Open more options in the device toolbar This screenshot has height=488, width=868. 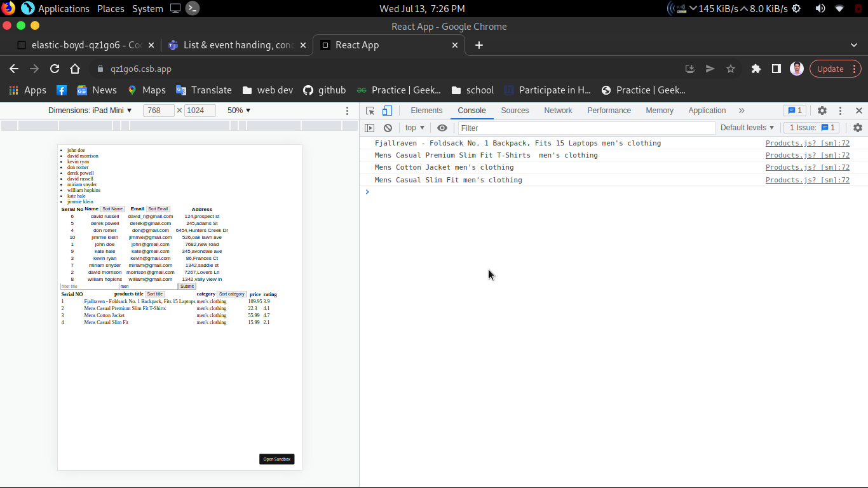(x=347, y=111)
